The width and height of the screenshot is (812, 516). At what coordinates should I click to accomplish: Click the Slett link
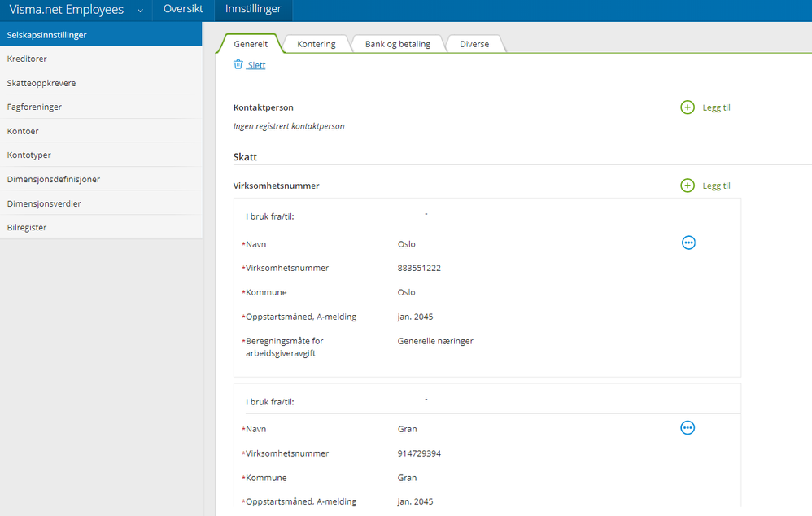(256, 65)
